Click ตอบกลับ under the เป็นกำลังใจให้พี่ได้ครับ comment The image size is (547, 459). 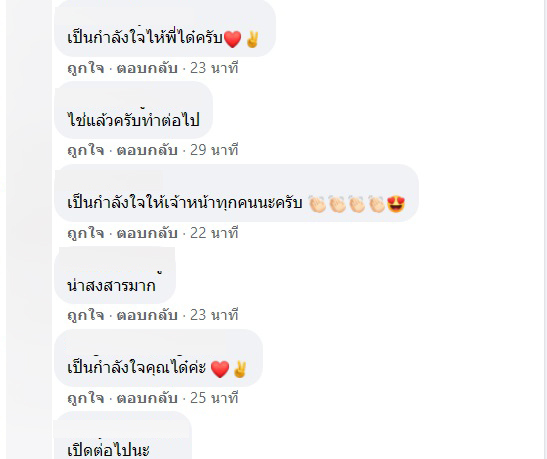[147, 68]
